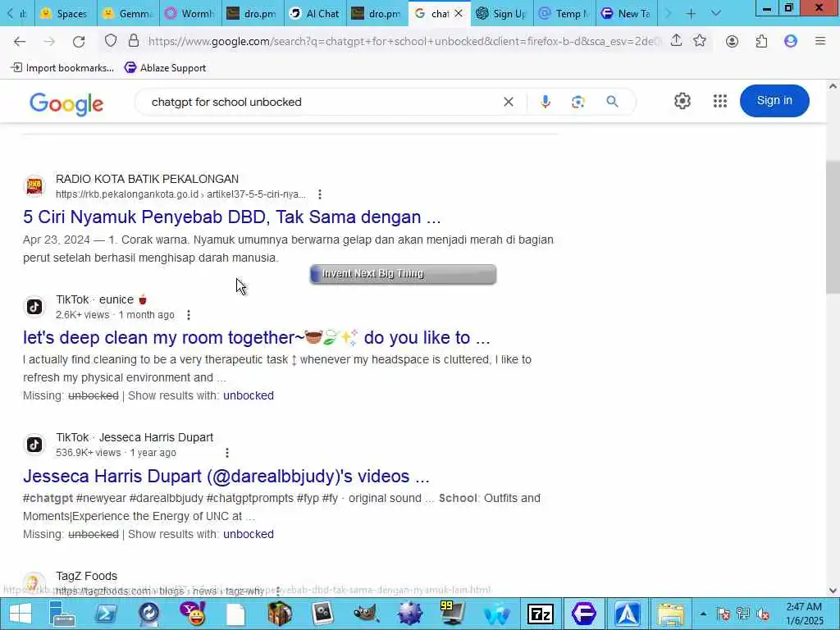Open File Explorer folder in taskbar
The height and width of the screenshot is (630, 840).
[671, 614]
